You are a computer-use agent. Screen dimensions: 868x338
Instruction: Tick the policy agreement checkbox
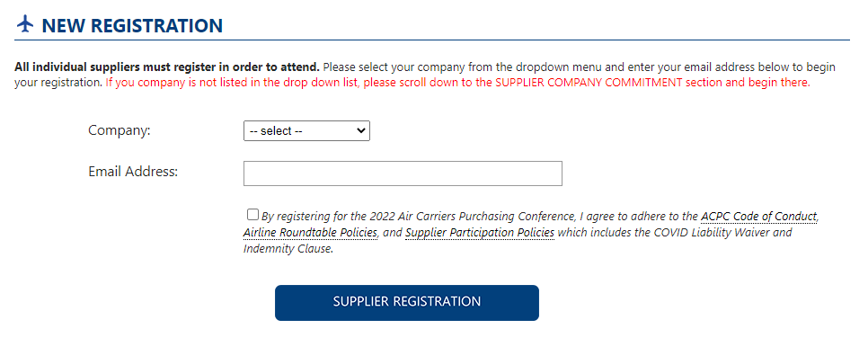(x=253, y=215)
